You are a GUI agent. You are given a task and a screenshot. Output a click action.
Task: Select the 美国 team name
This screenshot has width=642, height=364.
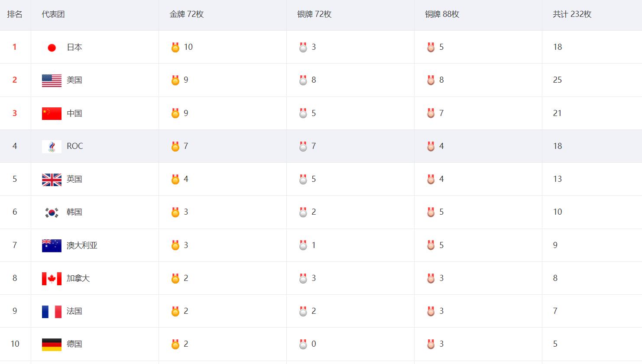coord(75,80)
